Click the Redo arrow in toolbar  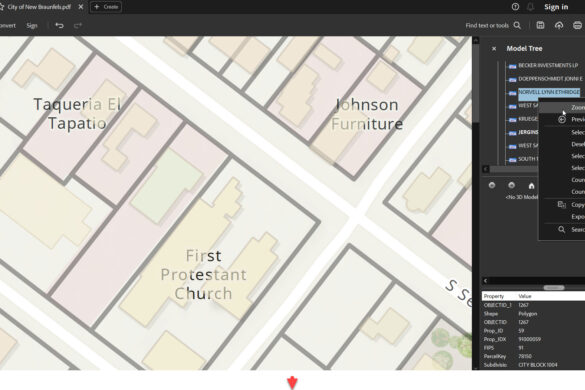pos(78,25)
